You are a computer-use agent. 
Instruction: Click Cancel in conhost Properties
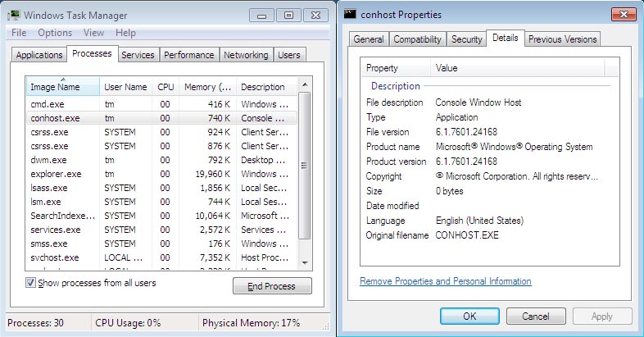click(536, 316)
